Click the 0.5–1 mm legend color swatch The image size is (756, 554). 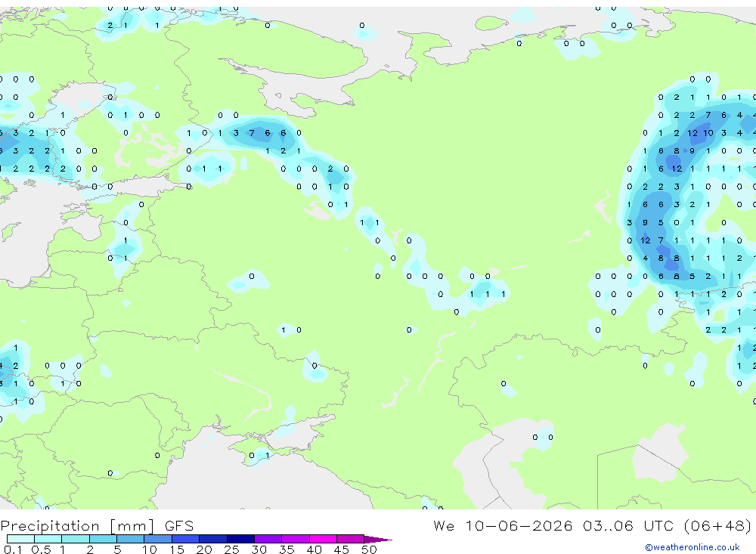point(48,539)
